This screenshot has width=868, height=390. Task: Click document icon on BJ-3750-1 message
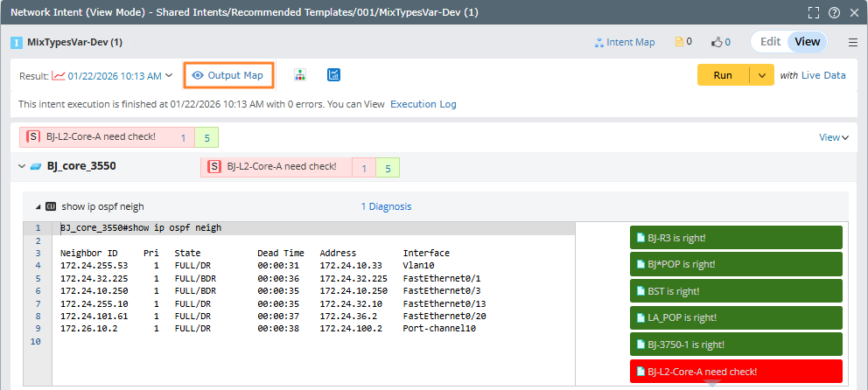tap(641, 344)
